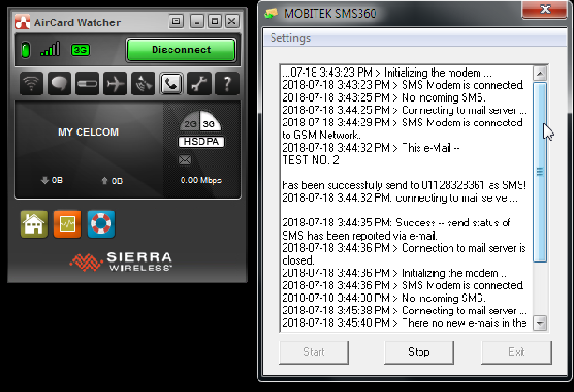The width and height of the screenshot is (574, 392).
Task: Click the scroll up arrow in log
Action: (x=539, y=73)
